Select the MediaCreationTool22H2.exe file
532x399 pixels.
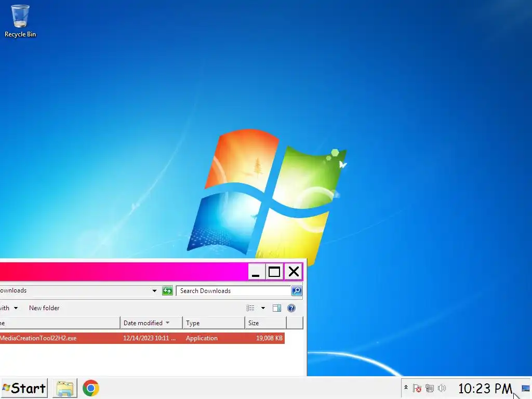[38, 338]
